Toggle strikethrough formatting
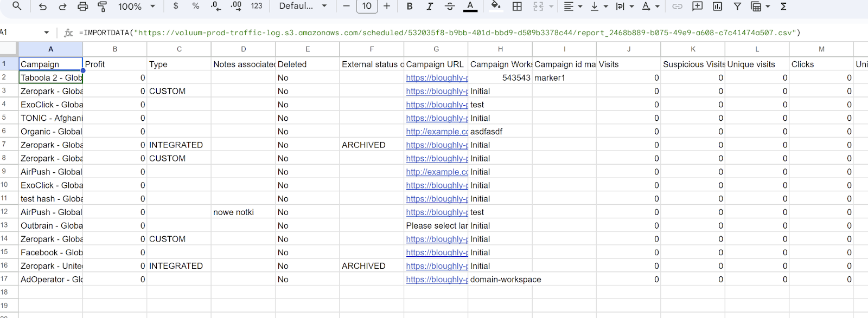This screenshot has height=318, width=868. point(450,7)
